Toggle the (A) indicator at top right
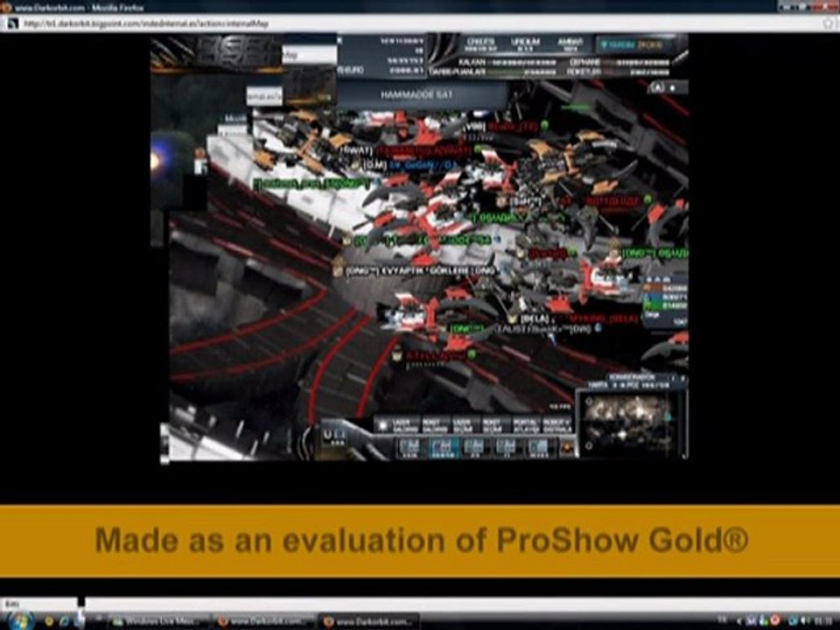This screenshot has width=840, height=630. (658, 87)
